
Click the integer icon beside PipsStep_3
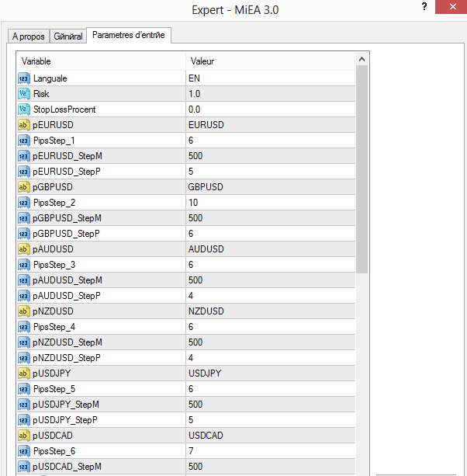(x=23, y=265)
